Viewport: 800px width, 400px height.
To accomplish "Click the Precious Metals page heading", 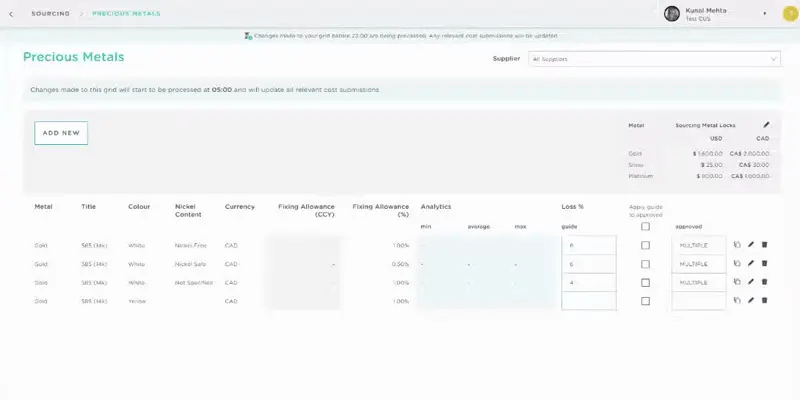I will 73,57.
